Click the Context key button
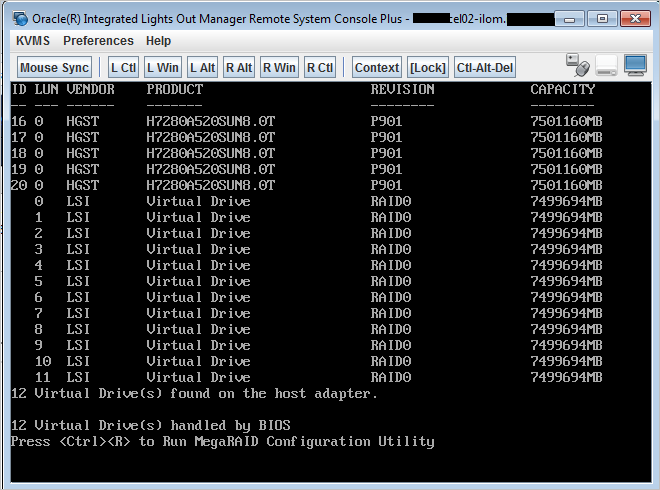Image resolution: width=660 pixels, height=490 pixels. coord(377,67)
